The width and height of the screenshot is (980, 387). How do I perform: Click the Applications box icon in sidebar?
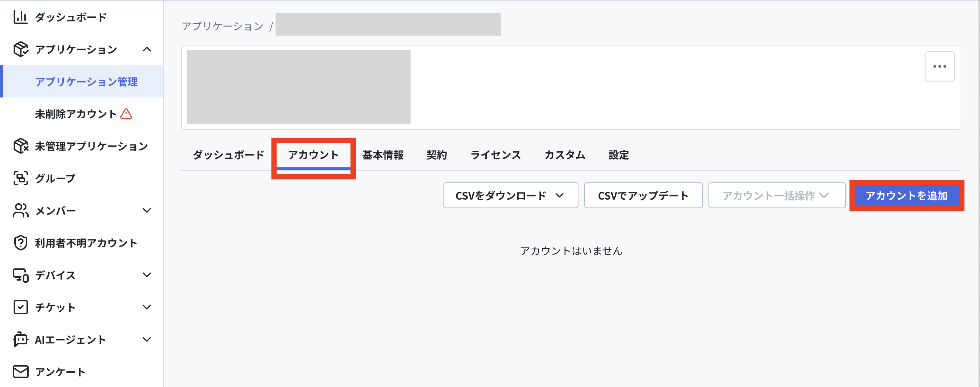20,49
